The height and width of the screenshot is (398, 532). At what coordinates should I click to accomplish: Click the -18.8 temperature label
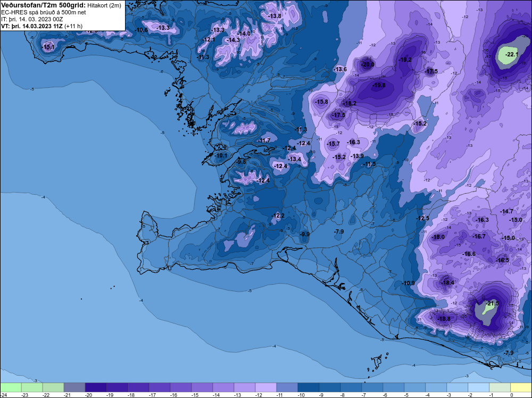tap(444, 319)
